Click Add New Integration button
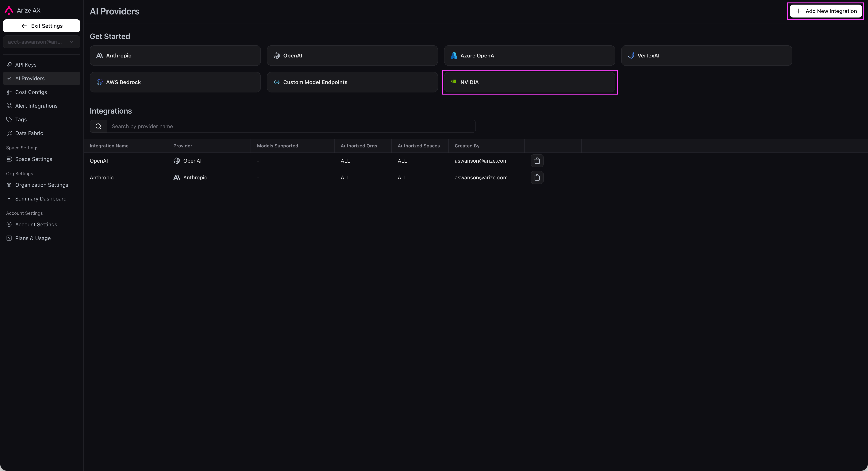Screen dimensions: 868x471 [x=826, y=11]
